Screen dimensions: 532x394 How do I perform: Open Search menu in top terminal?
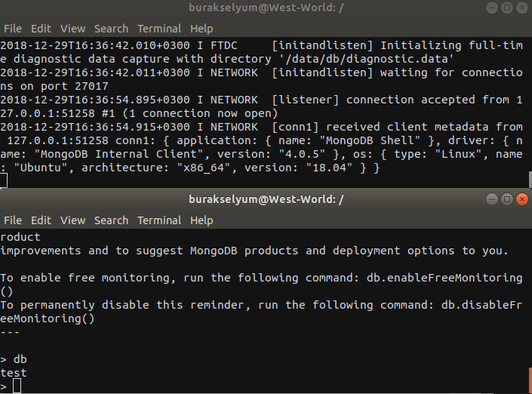pos(111,29)
